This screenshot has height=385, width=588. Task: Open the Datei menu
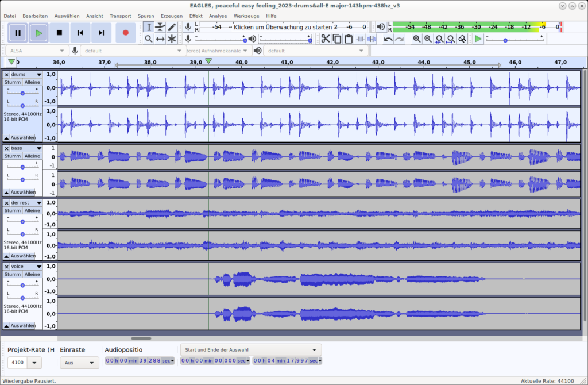point(10,16)
